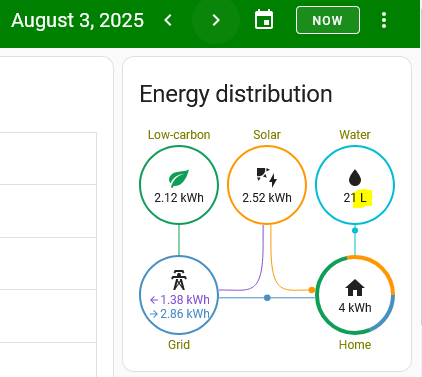The height and width of the screenshot is (377, 422).
Task: Go to the previous day with left chevron
Action: 168,20
